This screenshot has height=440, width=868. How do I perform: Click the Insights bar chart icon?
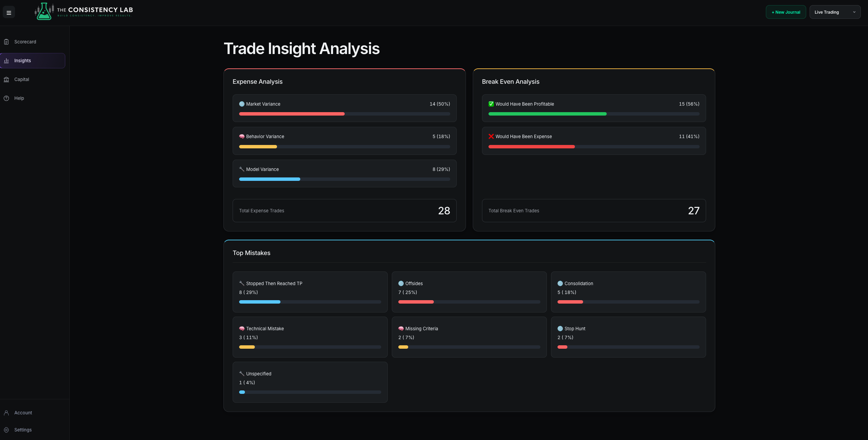(x=6, y=61)
